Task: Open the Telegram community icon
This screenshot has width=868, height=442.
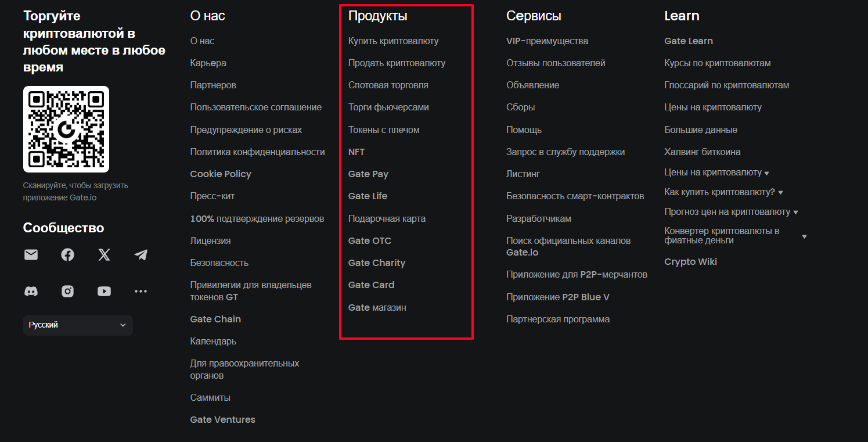Action: [141, 254]
